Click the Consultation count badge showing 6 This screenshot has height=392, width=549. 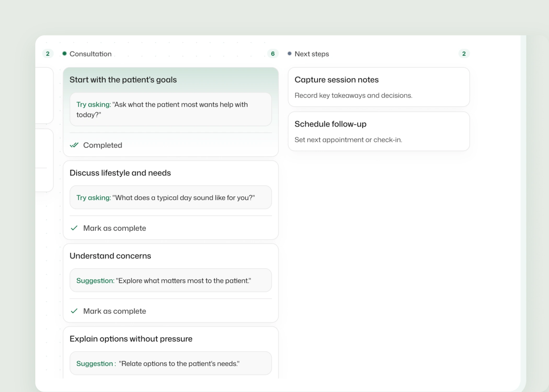[273, 54]
